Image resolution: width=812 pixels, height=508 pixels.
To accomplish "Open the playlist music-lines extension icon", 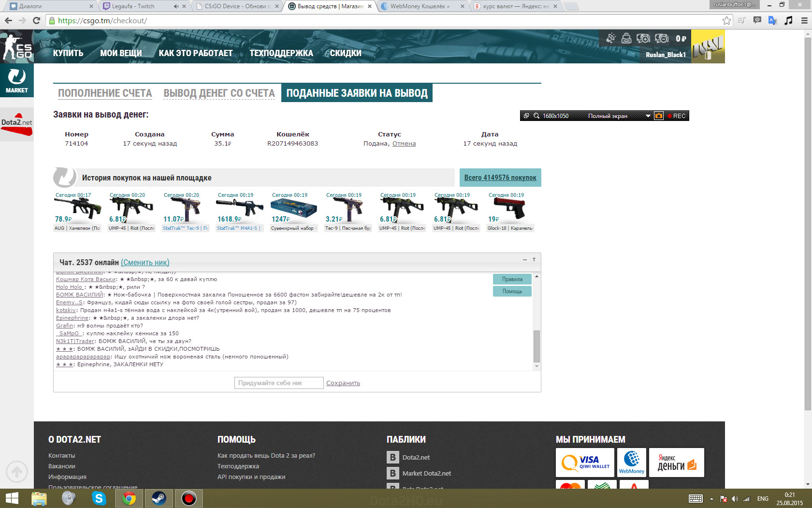I will point(742,20).
